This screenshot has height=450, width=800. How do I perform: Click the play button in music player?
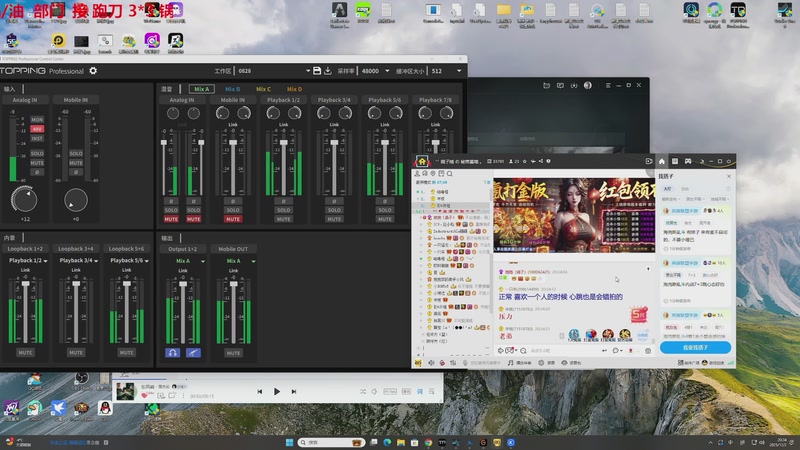click(277, 391)
